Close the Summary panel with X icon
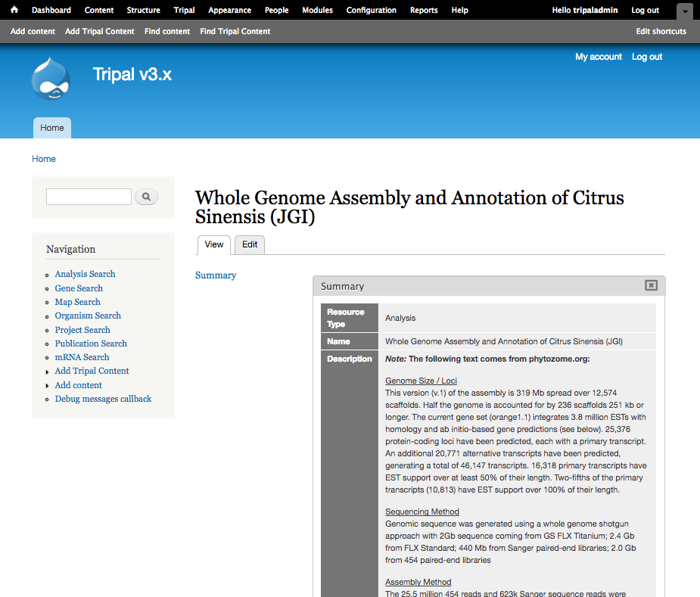This screenshot has height=597, width=700. tap(651, 285)
